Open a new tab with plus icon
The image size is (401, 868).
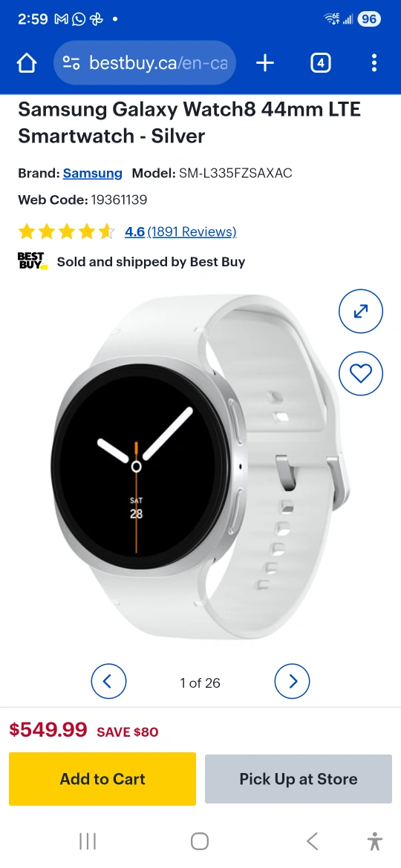pyautogui.click(x=265, y=63)
